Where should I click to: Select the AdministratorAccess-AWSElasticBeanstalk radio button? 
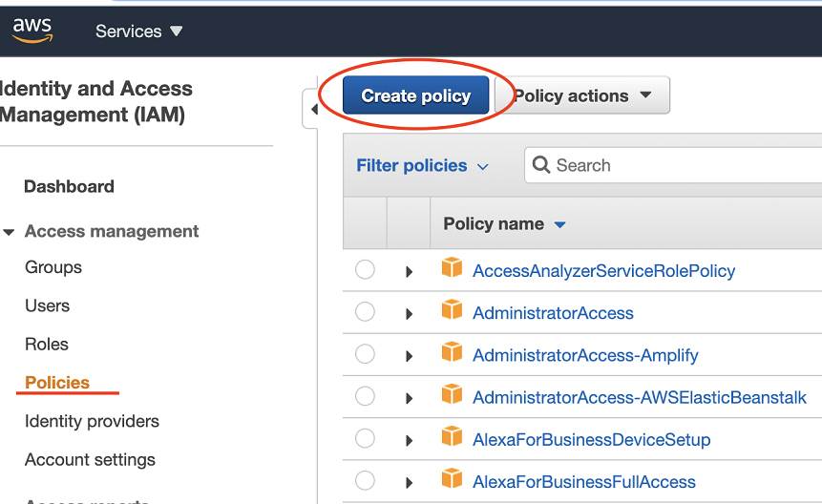(365, 396)
